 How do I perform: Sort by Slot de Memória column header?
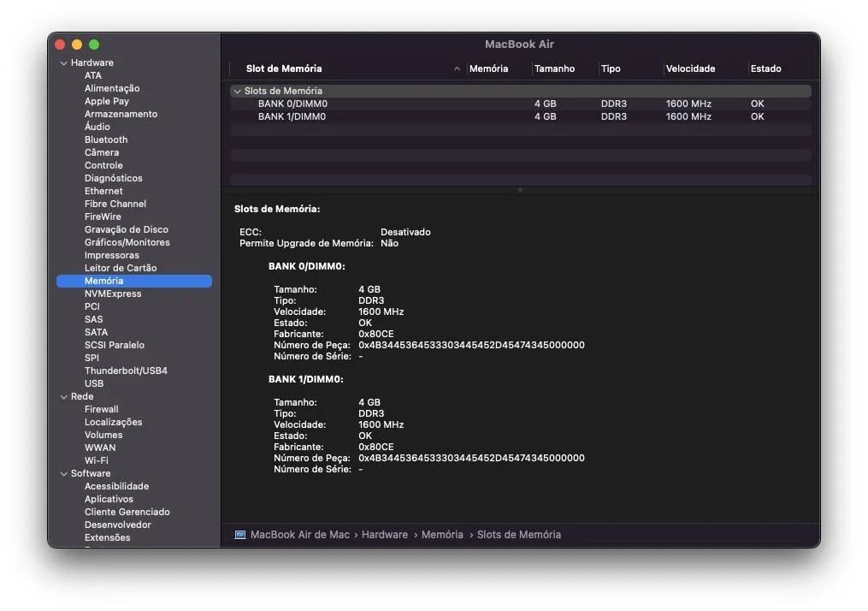click(x=283, y=68)
